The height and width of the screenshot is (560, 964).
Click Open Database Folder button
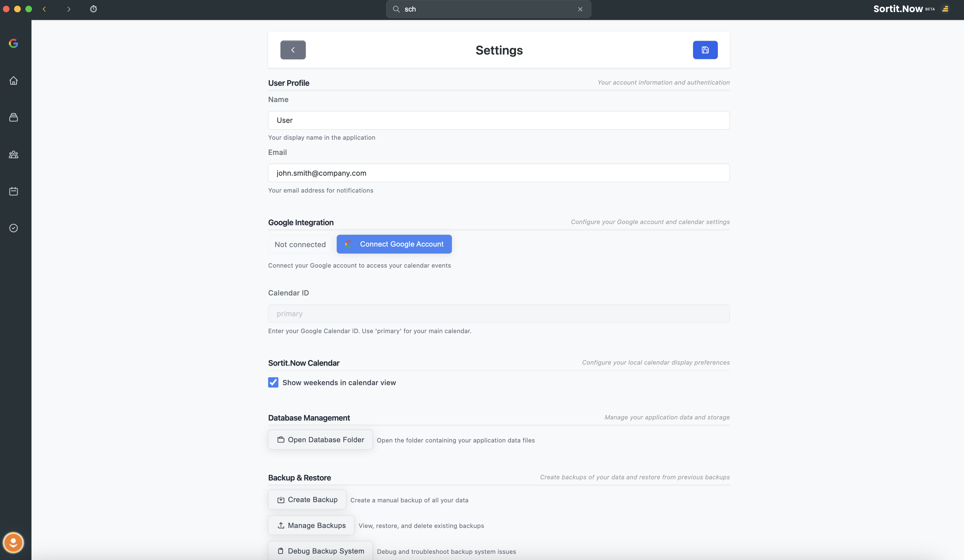click(320, 439)
